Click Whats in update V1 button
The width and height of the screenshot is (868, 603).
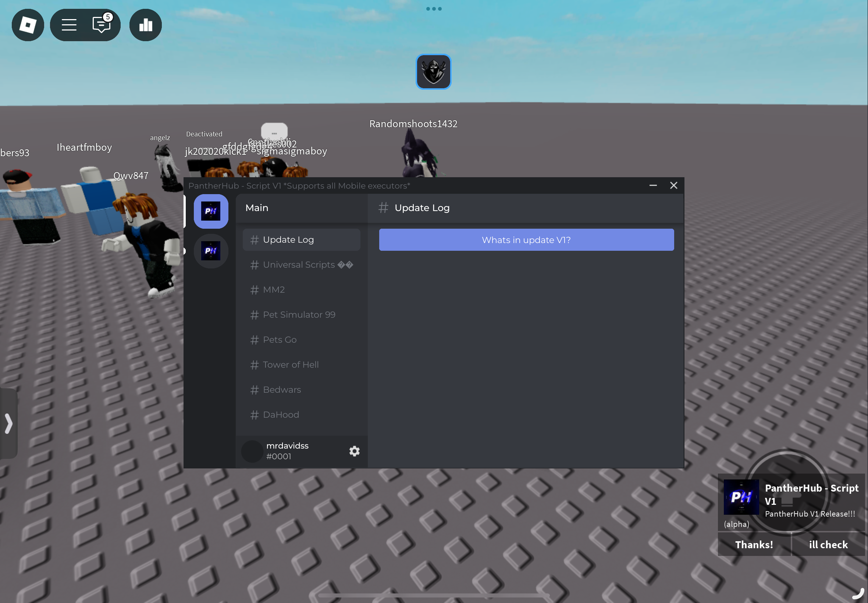point(526,240)
